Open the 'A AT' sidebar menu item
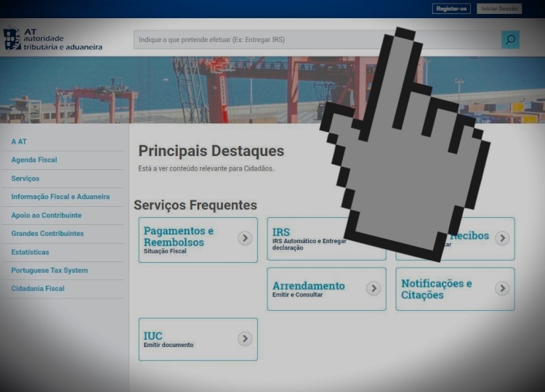 tap(19, 142)
